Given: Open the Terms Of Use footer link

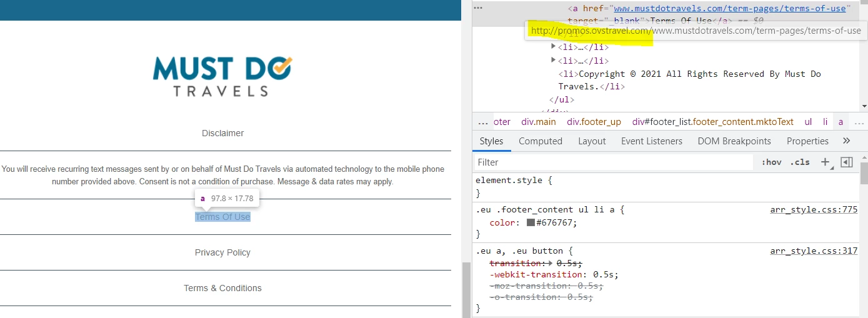Looking at the screenshot, I should tap(222, 217).
